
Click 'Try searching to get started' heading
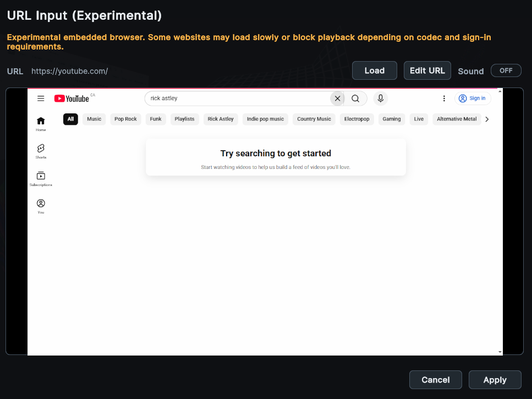tap(276, 154)
